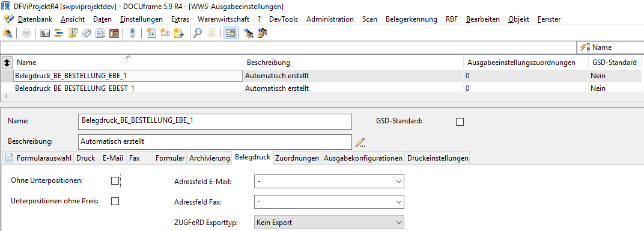Open the Ansicht menu

(x=73, y=19)
